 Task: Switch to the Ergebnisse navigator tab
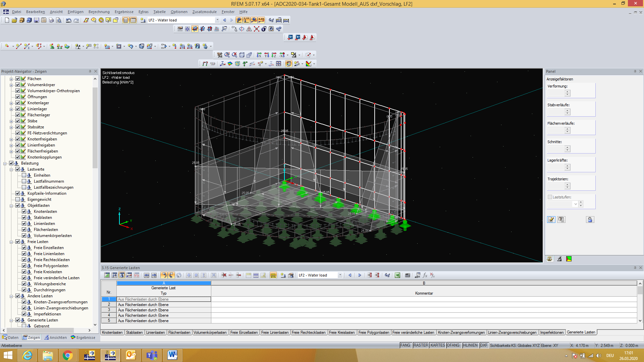click(x=83, y=338)
